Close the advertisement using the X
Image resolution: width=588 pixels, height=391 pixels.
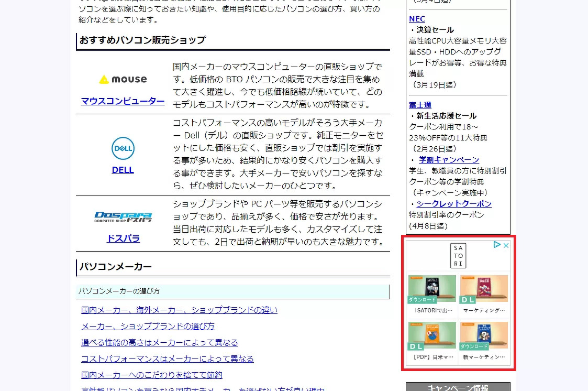click(x=506, y=245)
